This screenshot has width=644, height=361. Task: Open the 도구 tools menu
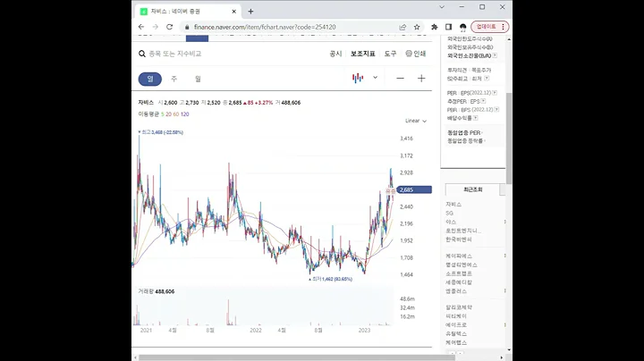390,54
